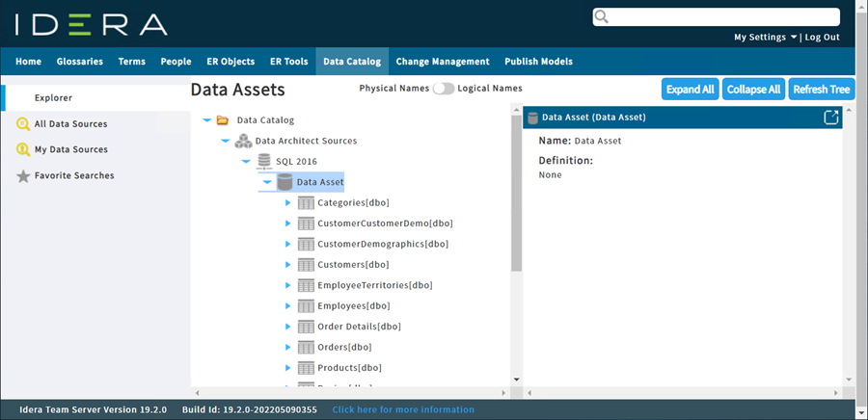868x420 pixels.
Task: Open the Change Management tab
Action: (x=443, y=62)
